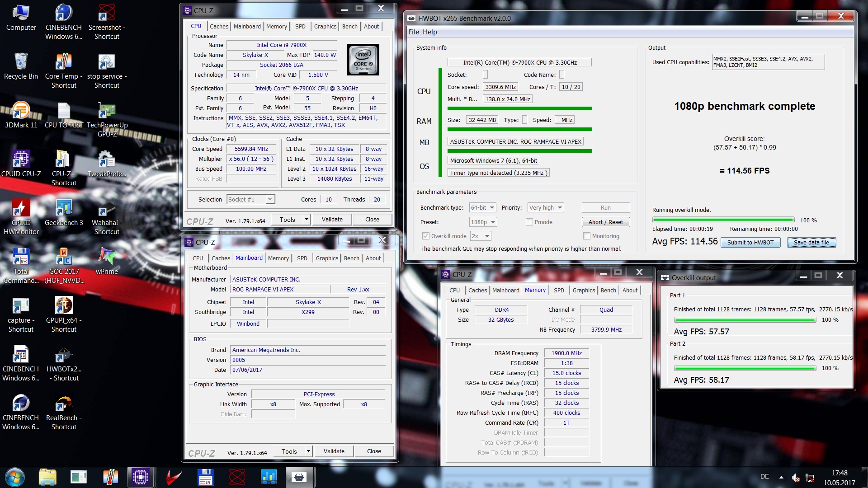The height and width of the screenshot is (488, 868).
Task: Enable the Monitoring checkbox
Action: [586, 236]
